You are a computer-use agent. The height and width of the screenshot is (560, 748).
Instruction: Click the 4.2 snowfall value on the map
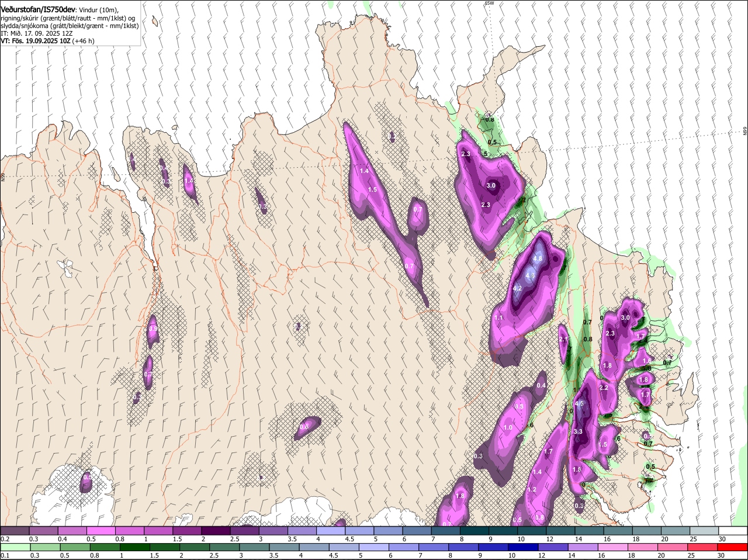pyautogui.click(x=517, y=288)
